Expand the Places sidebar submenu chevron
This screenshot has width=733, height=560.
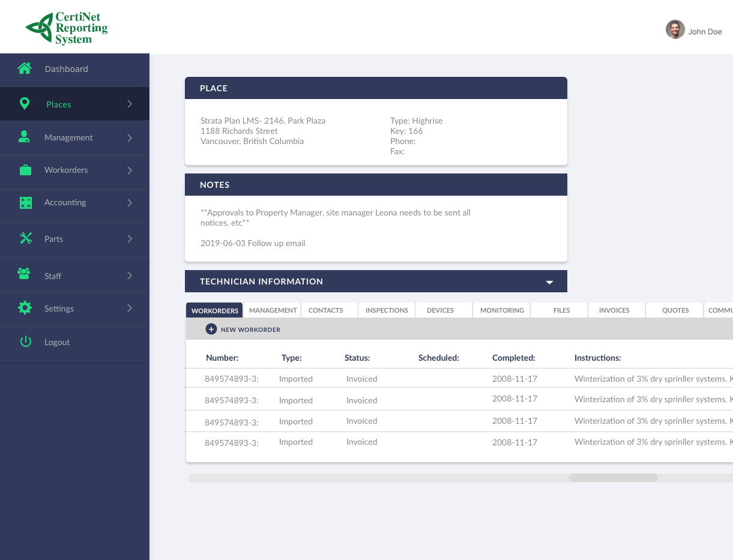130,103
